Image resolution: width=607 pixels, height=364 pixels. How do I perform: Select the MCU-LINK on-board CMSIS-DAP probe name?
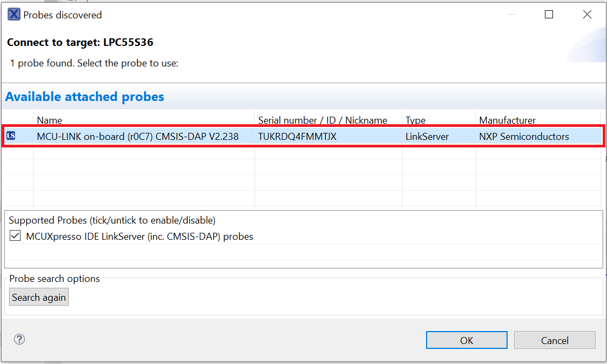coord(138,137)
